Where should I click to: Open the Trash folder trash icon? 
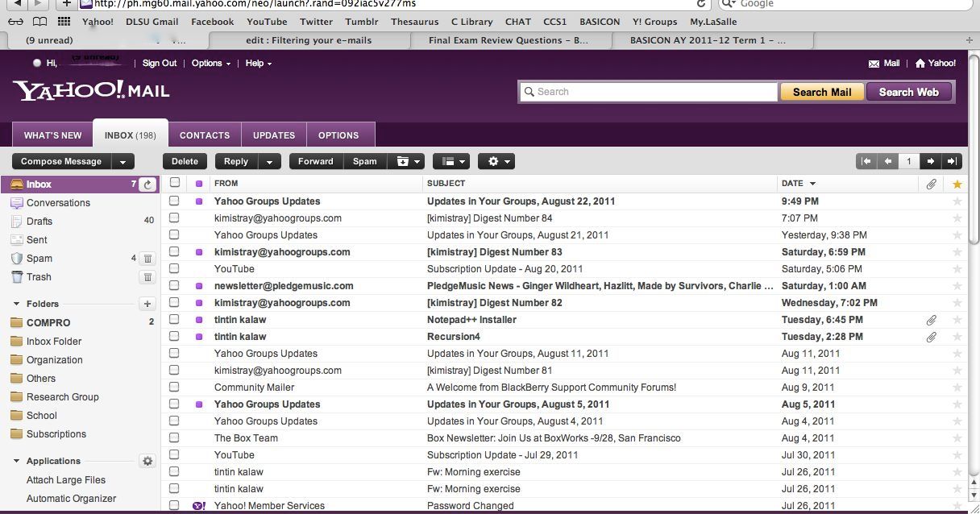pyautogui.click(x=147, y=277)
